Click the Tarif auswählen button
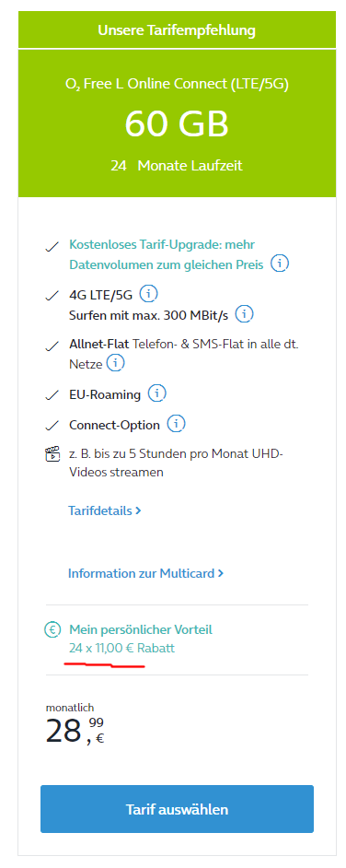This screenshot has height=868, width=346. click(x=177, y=809)
